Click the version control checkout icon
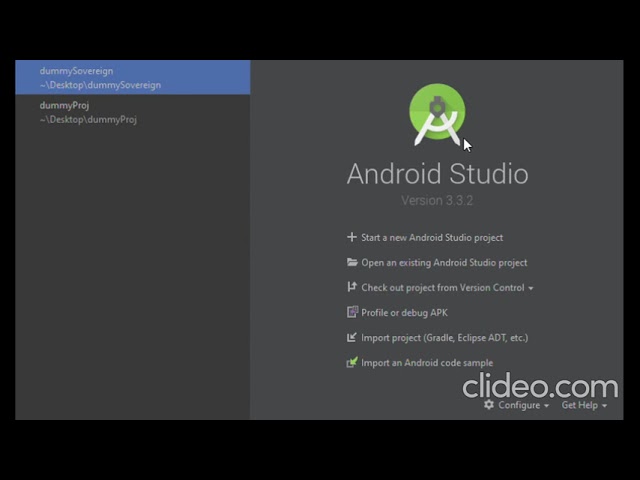This screenshot has height=480, width=640. tap(351, 287)
